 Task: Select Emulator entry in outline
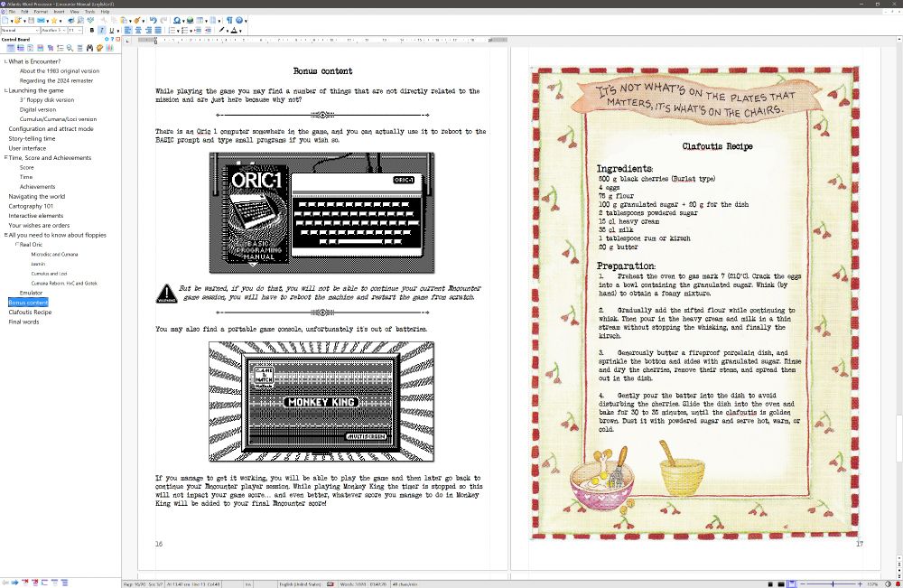tap(31, 293)
